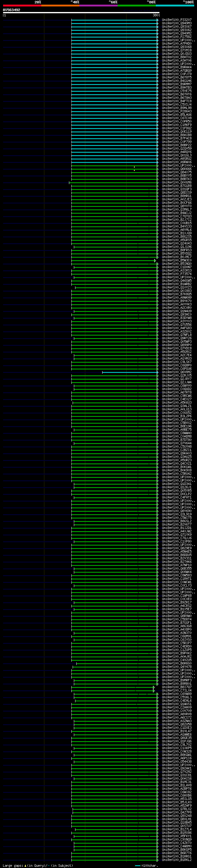Select the AV563492 query name
This screenshot has height=868, width=197.
pos(11,10)
